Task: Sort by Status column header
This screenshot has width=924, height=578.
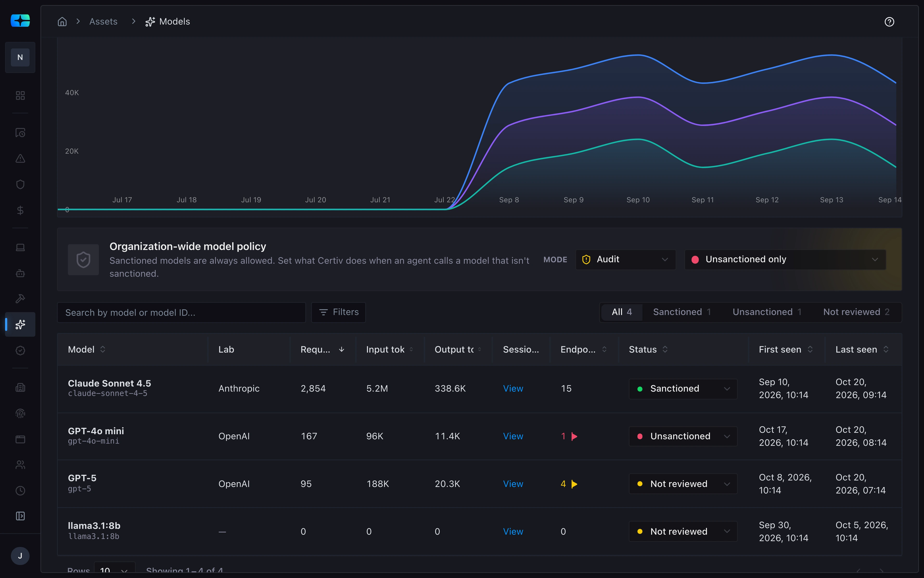Action: [648, 349]
